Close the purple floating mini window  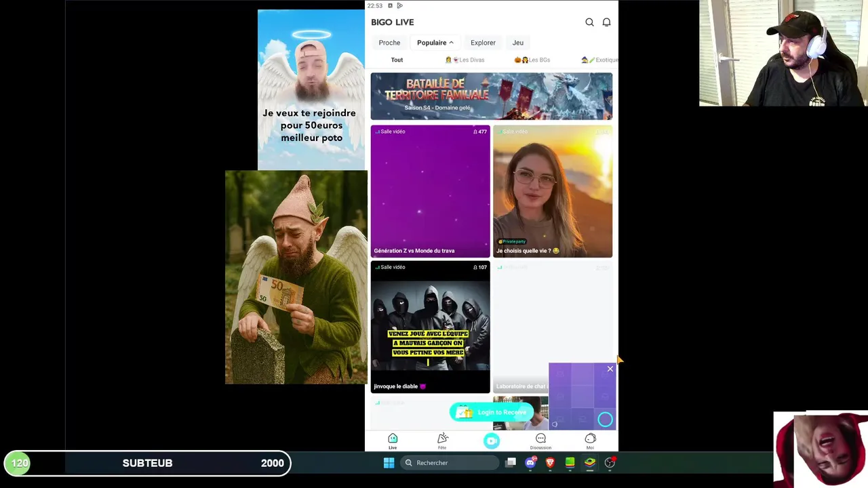(610, 369)
